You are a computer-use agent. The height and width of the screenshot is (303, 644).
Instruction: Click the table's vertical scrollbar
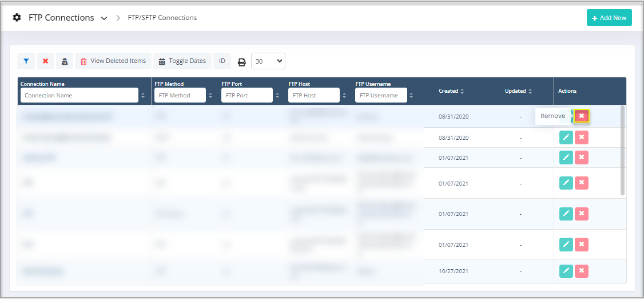[x=622, y=150]
